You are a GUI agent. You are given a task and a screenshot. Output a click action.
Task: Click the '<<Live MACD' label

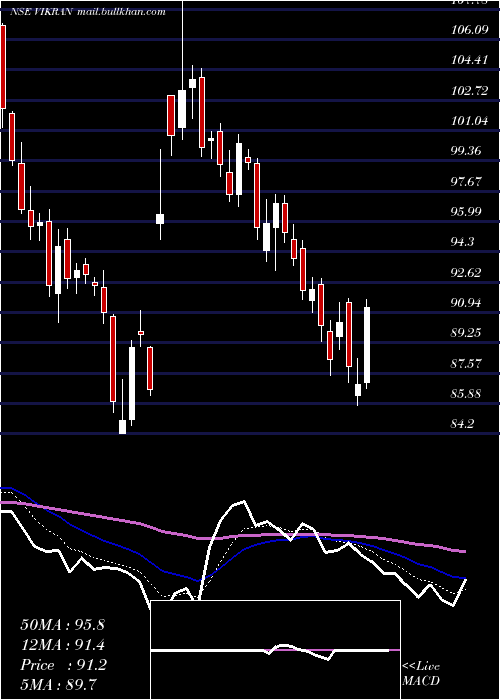tap(421, 673)
